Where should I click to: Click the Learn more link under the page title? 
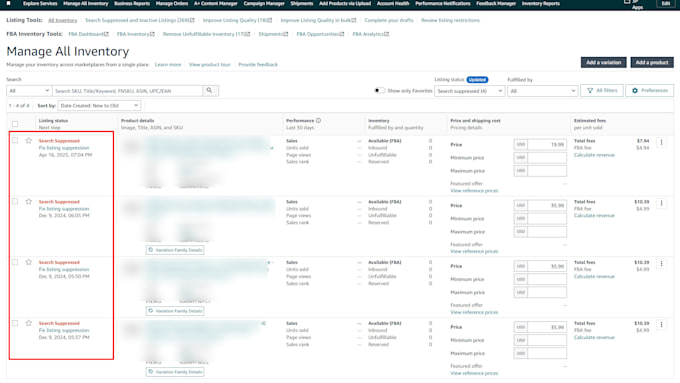point(168,65)
